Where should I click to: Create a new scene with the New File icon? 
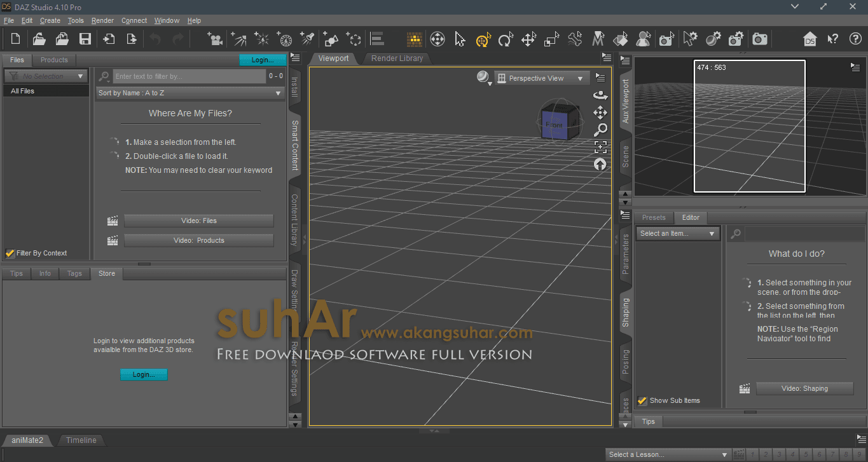pyautogui.click(x=16, y=39)
